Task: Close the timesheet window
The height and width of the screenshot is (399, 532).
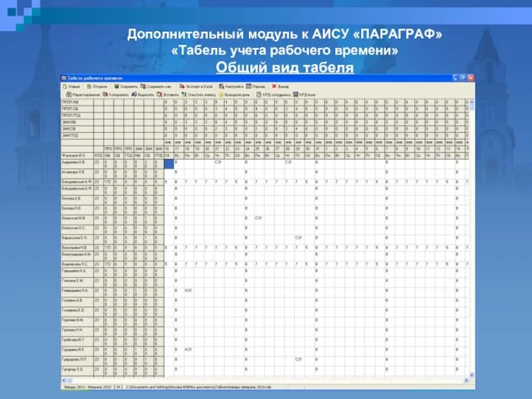Action: [x=471, y=78]
